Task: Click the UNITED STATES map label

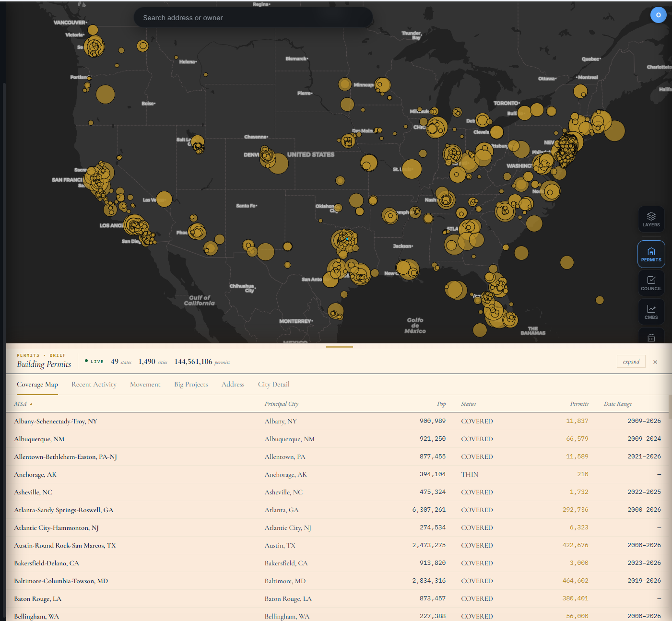Action: click(311, 154)
